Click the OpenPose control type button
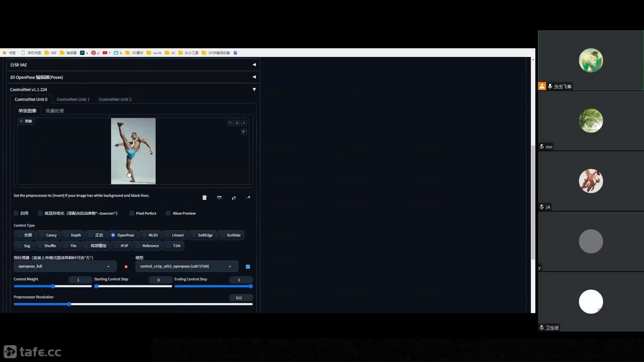 pos(125,235)
